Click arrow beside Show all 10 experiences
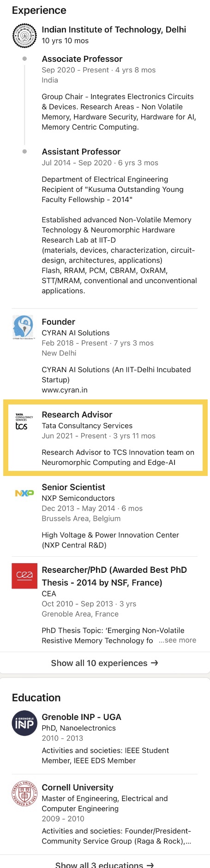Screen dimensions: 210x868 pos(155,663)
